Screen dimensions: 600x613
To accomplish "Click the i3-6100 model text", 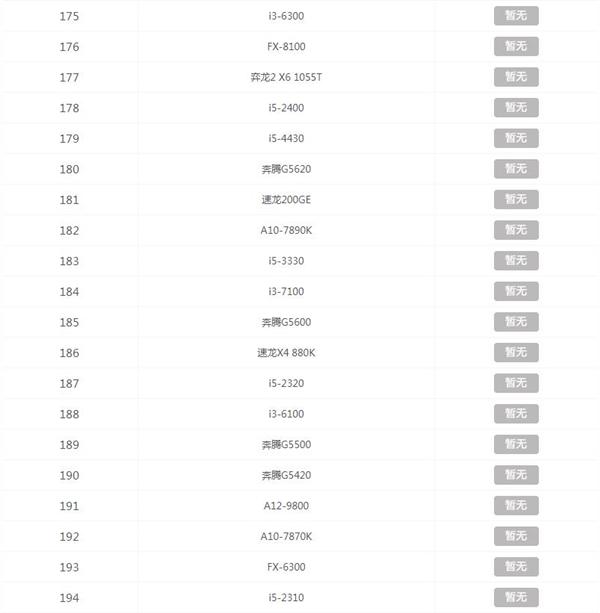I will click(x=287, y=414).
